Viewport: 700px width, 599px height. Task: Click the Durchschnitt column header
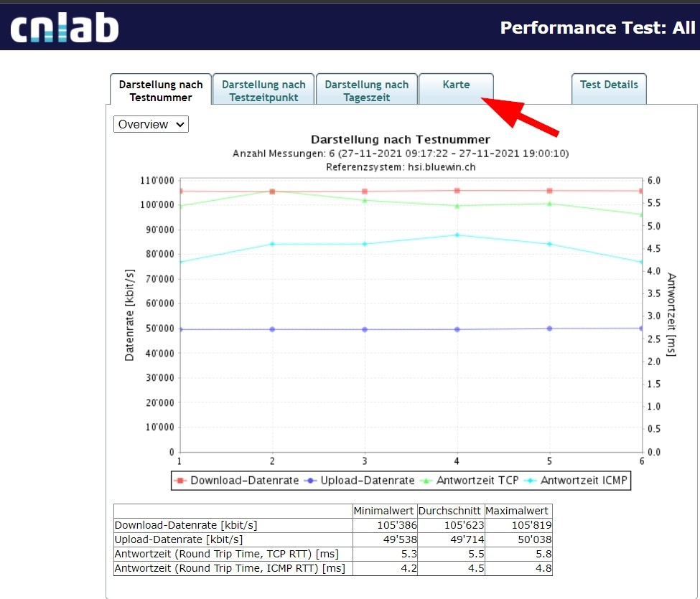[x=450, y=511]
